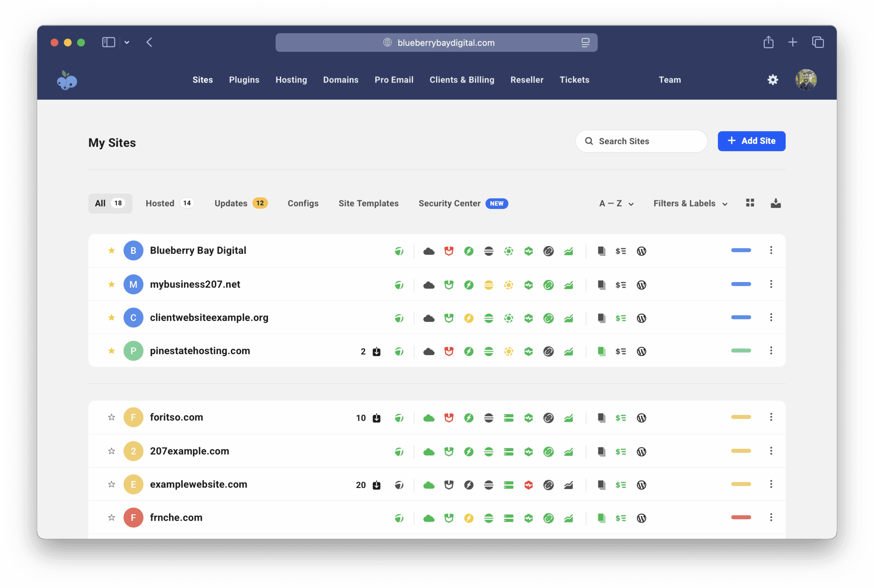Open green aperture SEO icon for clientwebsiteexample.org

click(508, 318)
